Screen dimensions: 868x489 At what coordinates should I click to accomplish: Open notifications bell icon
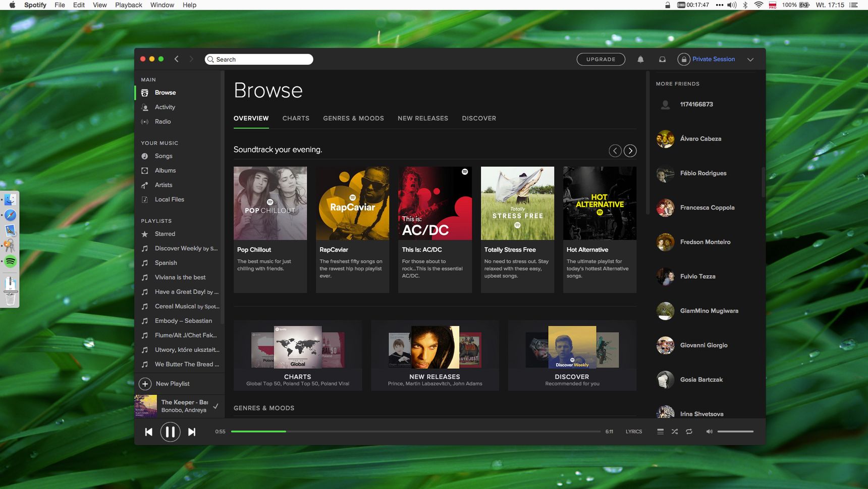point(640,59)
